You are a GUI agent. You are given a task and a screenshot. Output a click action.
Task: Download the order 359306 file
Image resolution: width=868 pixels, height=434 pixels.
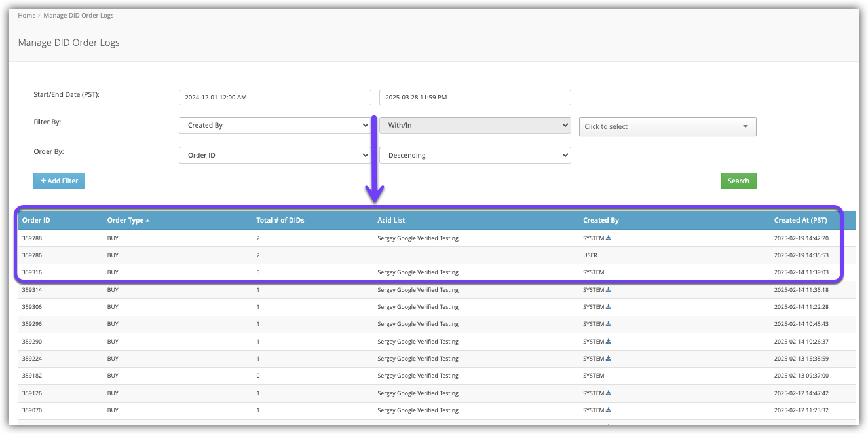coord(609,307)
